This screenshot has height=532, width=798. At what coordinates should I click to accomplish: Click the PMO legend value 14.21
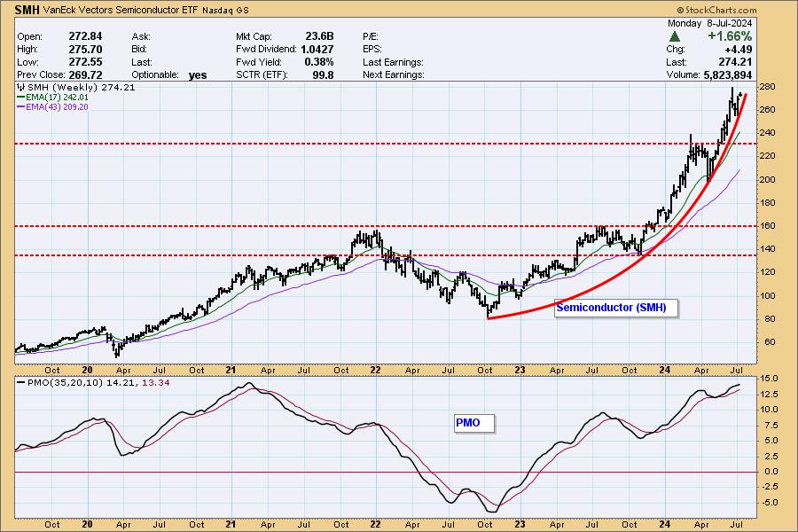[121, 383]
